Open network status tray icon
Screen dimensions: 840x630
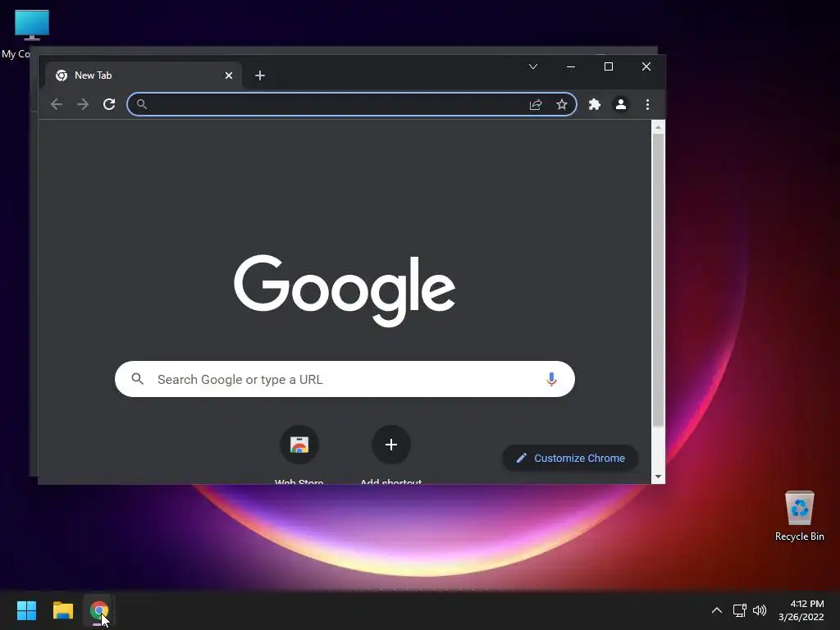(x=740, y=610)
